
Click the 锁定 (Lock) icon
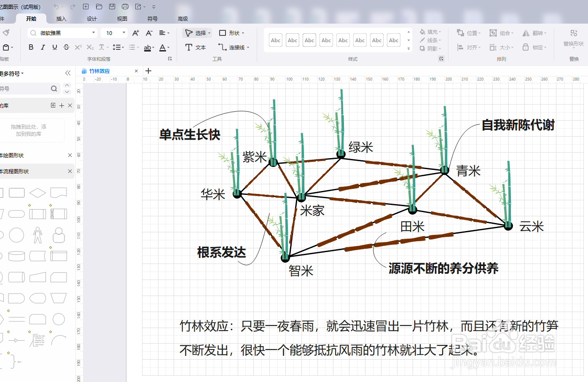click(534, 47)
